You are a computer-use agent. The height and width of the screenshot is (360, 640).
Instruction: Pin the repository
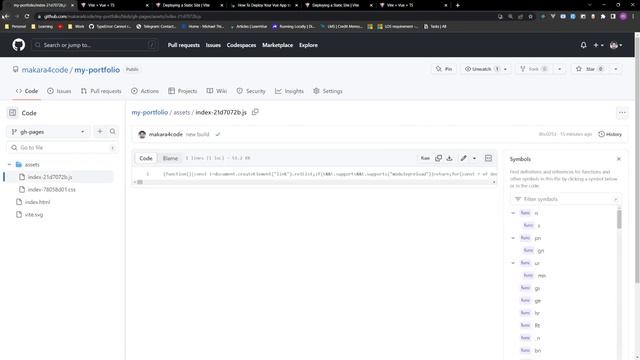(444, 69)
